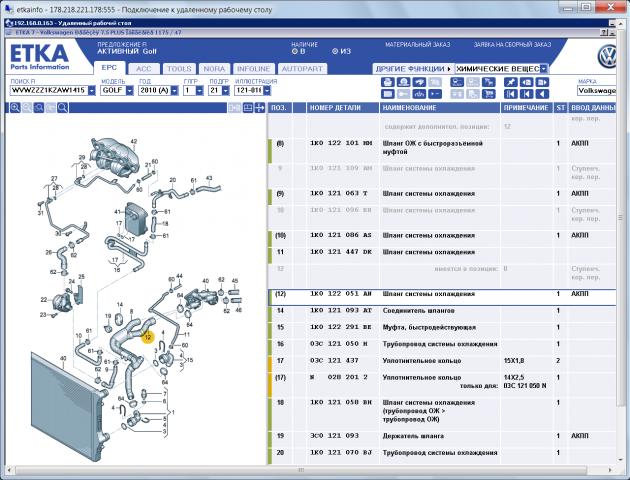The width and height of the screenshot is (630, 480).
Task: Click the previous illustration page icon
Action: tap(526, 82)
